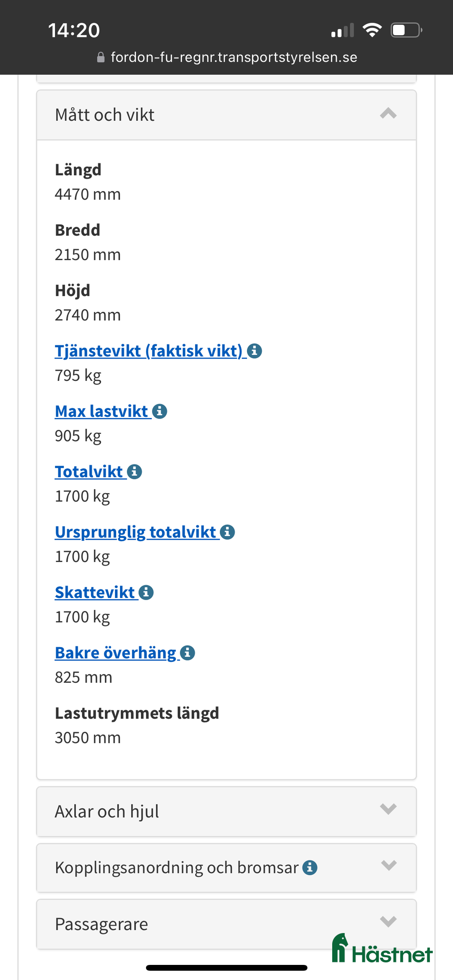This screenshot has height=980, width=453.
Task: Tap the Ursprunglig totalvikt info icon
Action: (226, 532)
